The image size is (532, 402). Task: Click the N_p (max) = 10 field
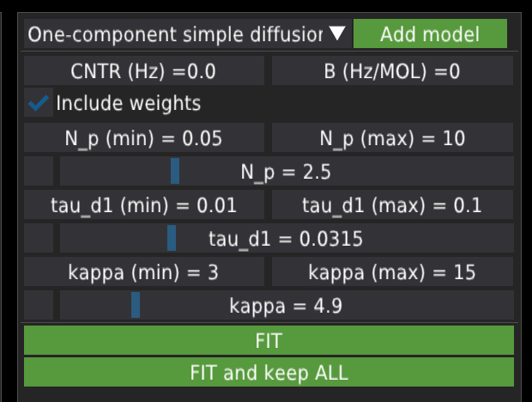pos(392,138)
